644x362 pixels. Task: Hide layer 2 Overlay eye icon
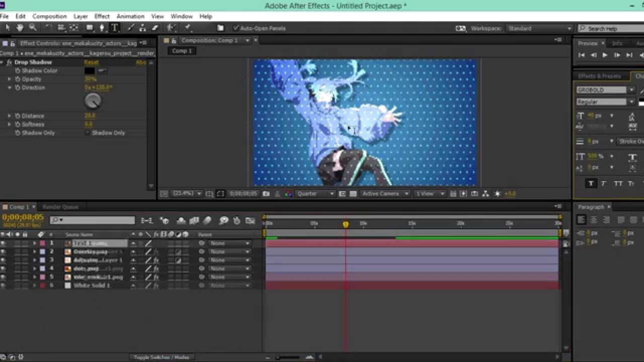pyautogui.click(x=3, y=252)
